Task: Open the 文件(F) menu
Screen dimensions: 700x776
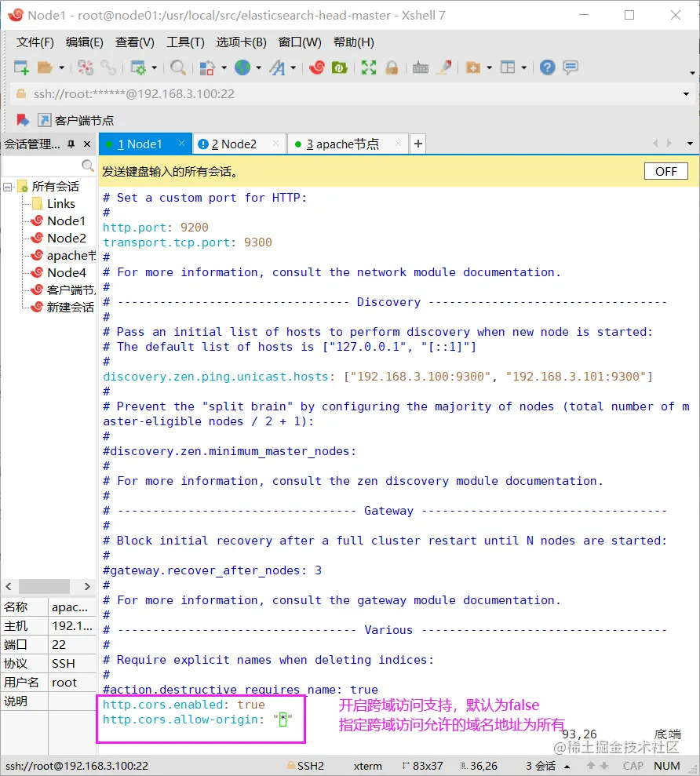Action: point(35,42)
